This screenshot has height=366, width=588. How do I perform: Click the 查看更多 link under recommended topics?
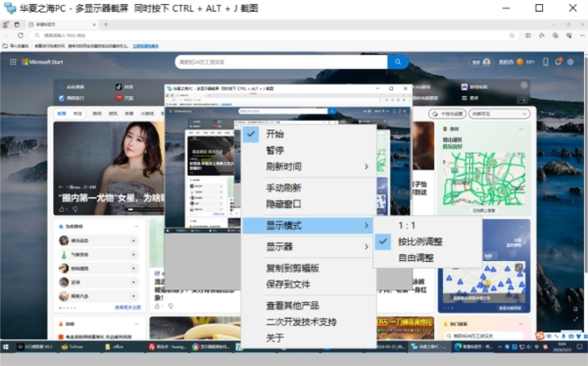127,307
